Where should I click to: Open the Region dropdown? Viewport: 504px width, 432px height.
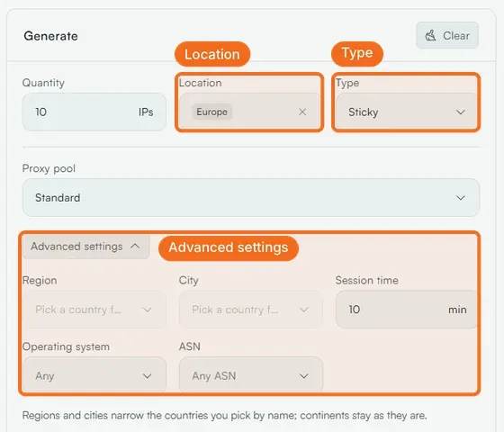coord(94,310)
